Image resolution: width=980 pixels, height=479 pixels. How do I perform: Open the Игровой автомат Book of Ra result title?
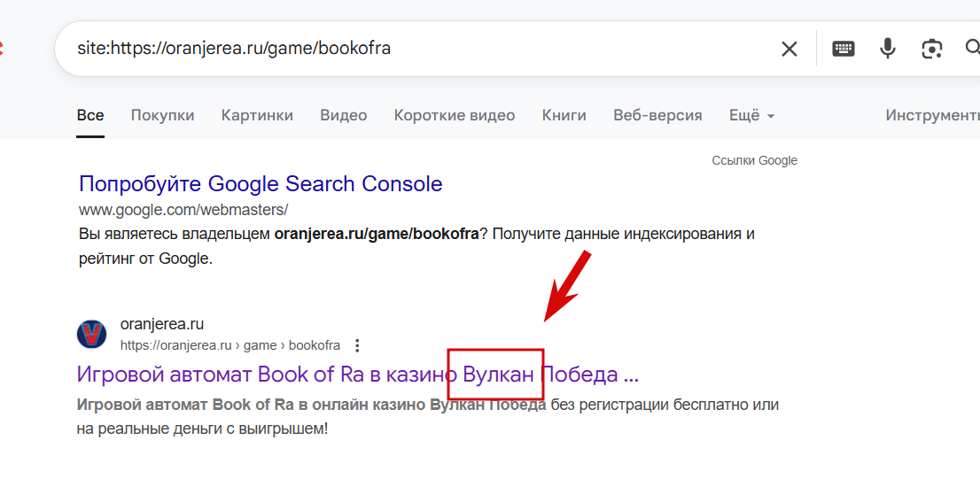pyautogui.click(x=357, y=375)
